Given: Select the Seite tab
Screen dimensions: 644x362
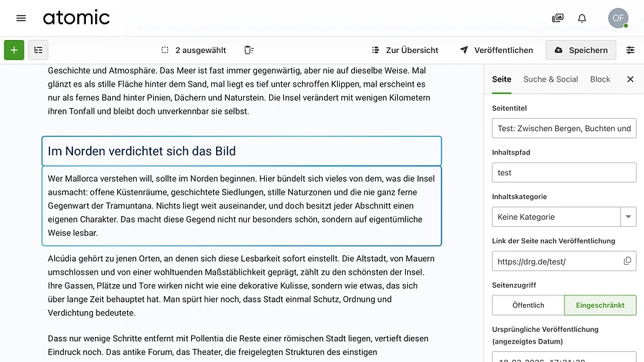Looking at the screenshot, I should pyautogui.click(x=502, y=79).
